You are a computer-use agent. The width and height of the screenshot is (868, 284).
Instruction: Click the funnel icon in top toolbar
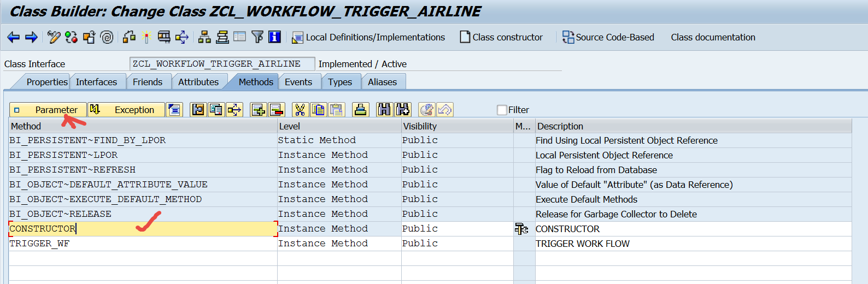[257, 37]
